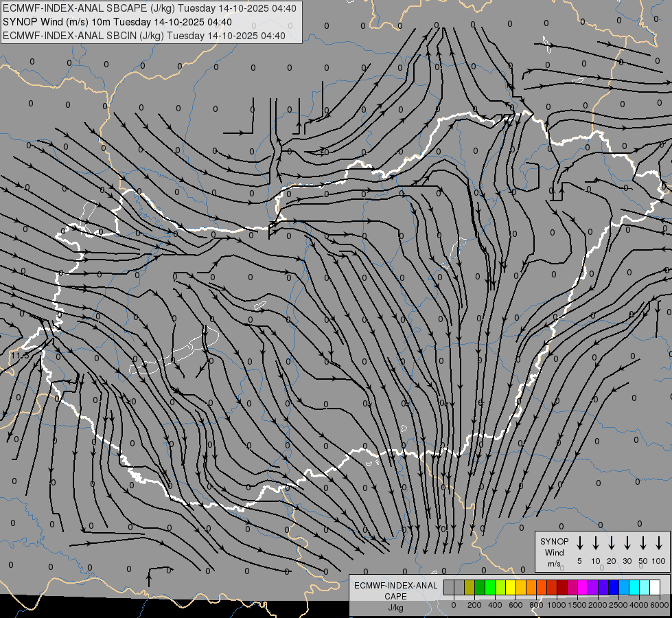Click the ECMWF-INDEX-ANAL SBCAPE title line

[x=150, y=8]
